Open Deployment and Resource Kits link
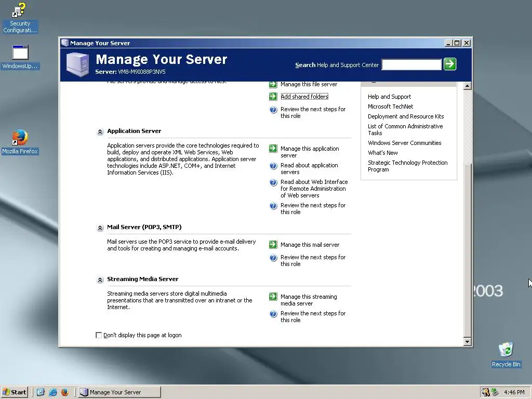Image resolution: width=532 pixels, height=399 pixels. coord(405,116)
